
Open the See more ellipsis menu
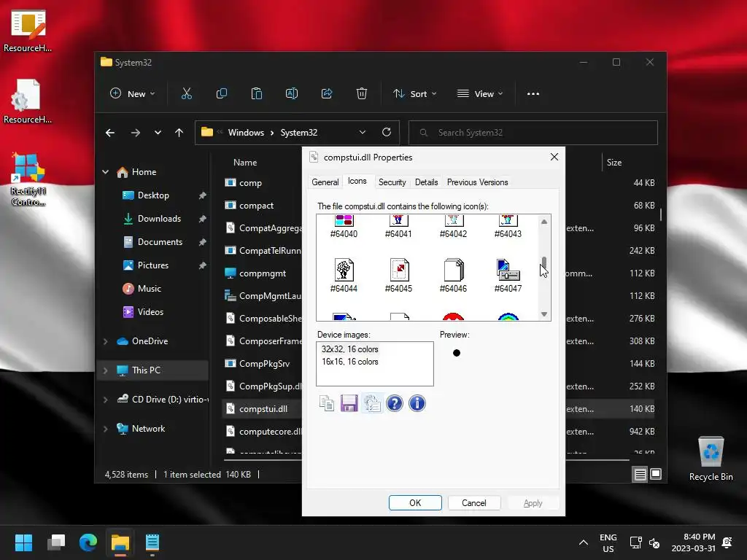(x=533, y=94)
